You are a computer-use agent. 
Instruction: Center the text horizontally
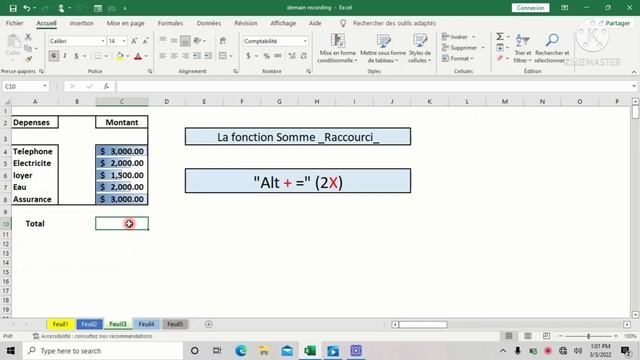point(174,56)
